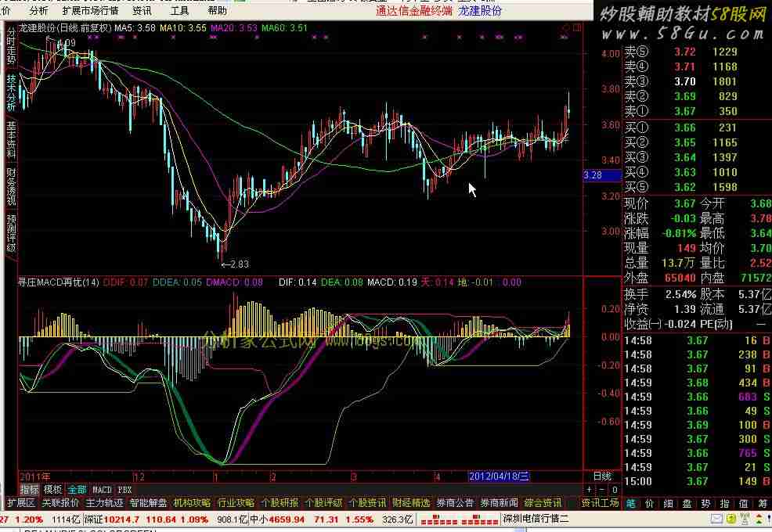
Task: Select the 价 price-distribution tab
Action: click(649, 504)
